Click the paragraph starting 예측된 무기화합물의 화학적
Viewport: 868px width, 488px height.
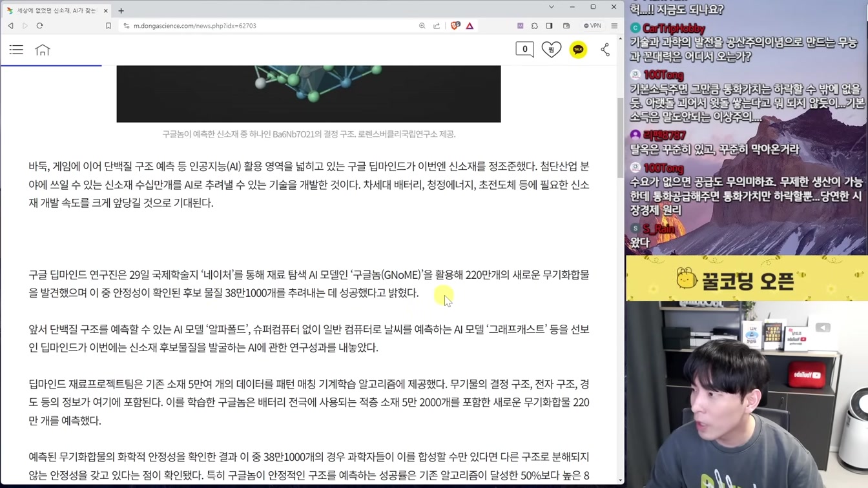coord(309,466)
